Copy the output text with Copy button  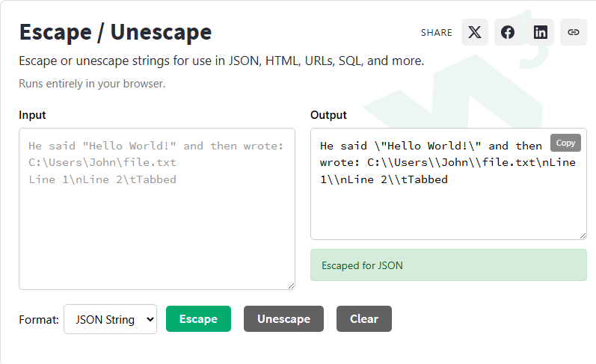point(565,143)
